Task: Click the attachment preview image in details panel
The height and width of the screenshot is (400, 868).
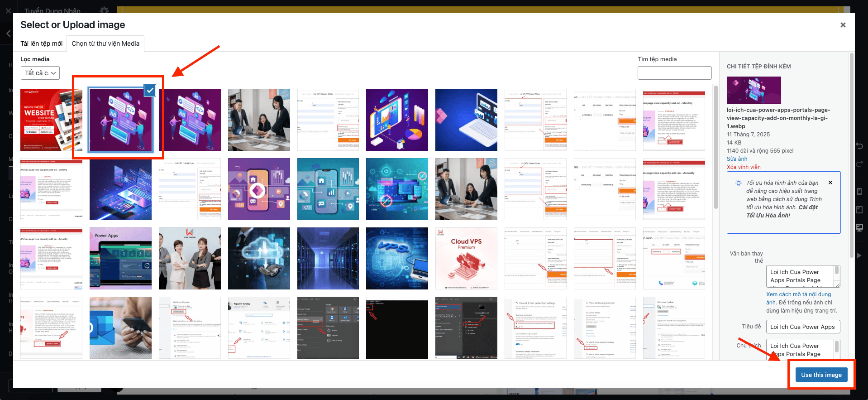Action: (754, 90)
